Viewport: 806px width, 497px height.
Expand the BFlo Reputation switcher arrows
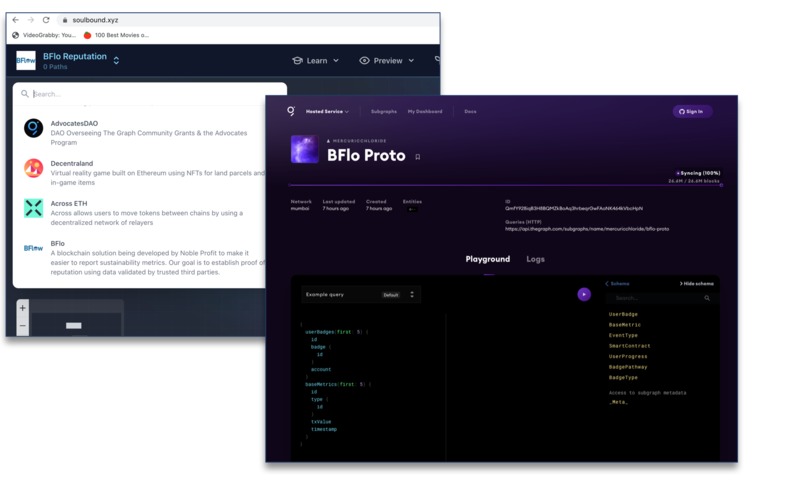coord(116,60)
